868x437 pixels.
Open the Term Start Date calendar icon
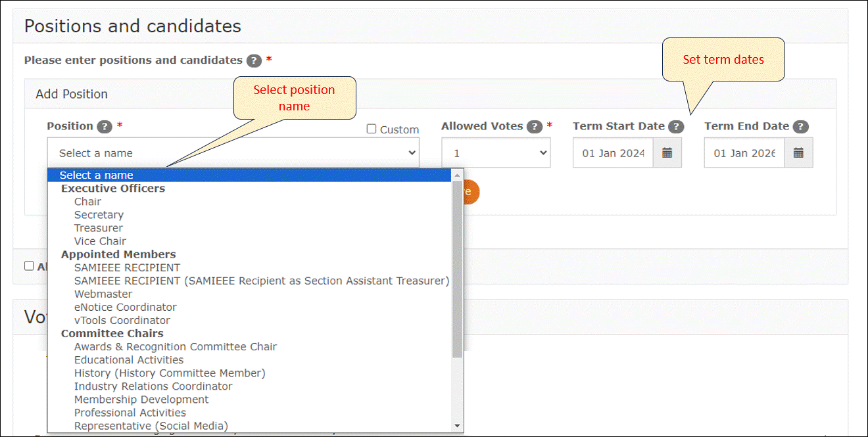click(667, 152)
